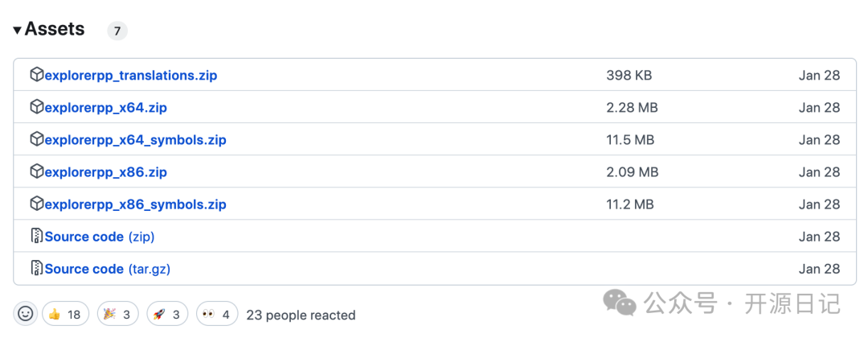Viewport: 868px width, 338px height.
Task: Toggle the eyes reaction
Action: pos(217,314)
